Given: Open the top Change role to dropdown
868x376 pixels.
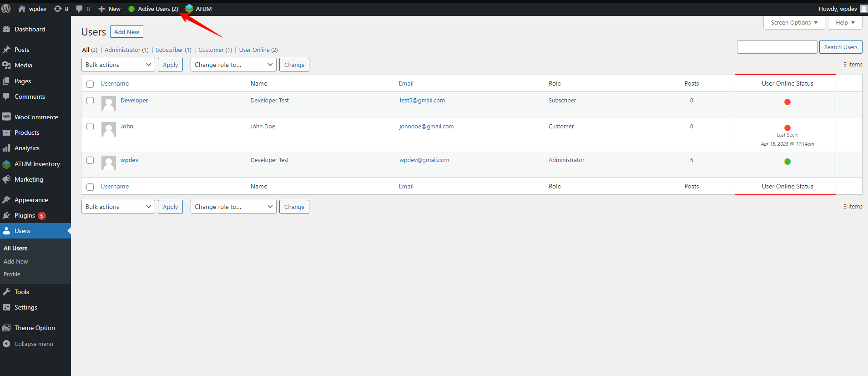Looking at the screenshot, I should tap(233, 65).
